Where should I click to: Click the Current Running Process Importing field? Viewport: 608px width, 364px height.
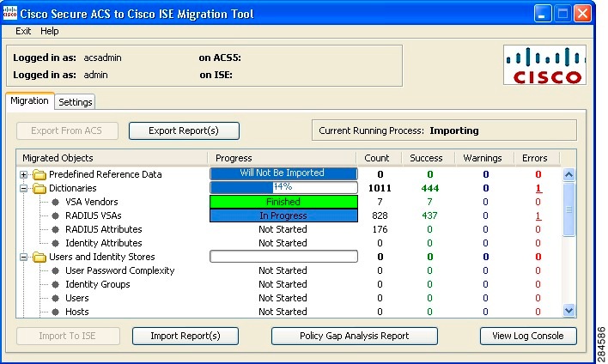click(x=444, y=130)
